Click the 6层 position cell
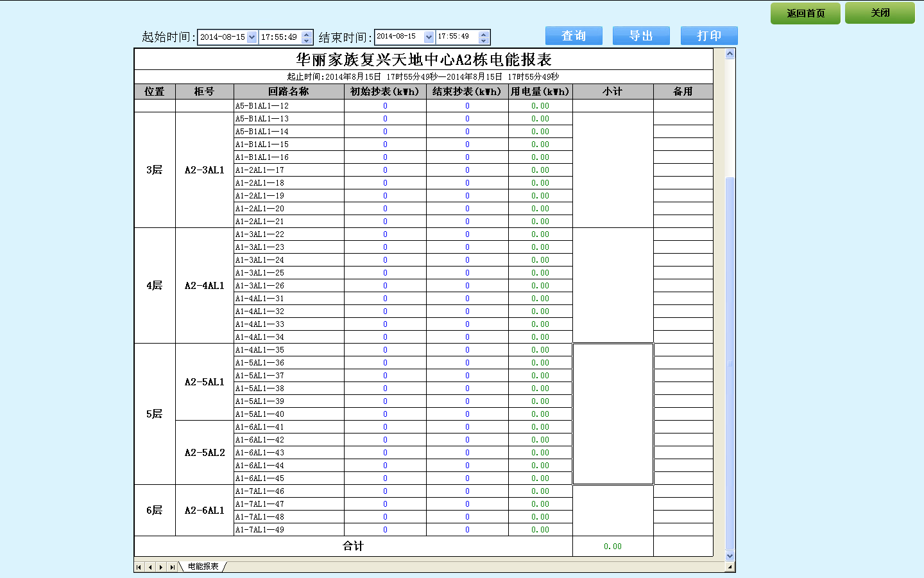 point(155,511)
